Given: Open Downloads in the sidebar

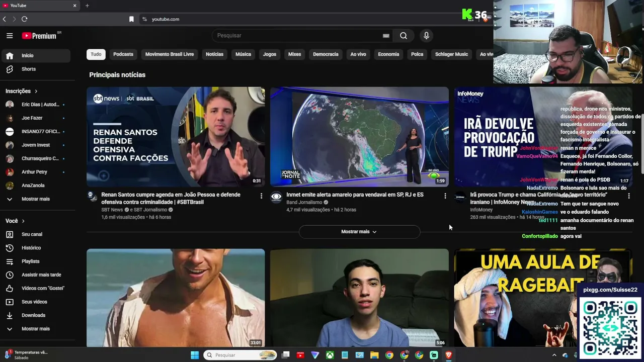Looking at the screenshot, I should (35, 315).
